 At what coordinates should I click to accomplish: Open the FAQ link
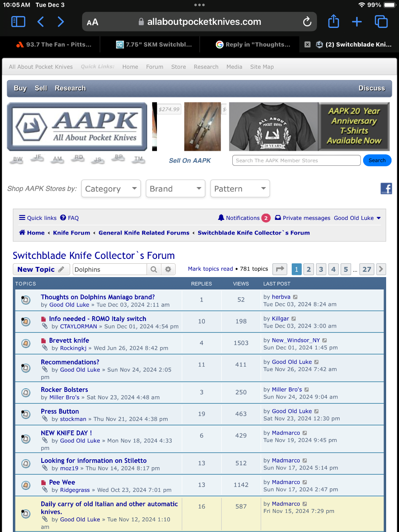pyautogui.click(x=70, y=218)
